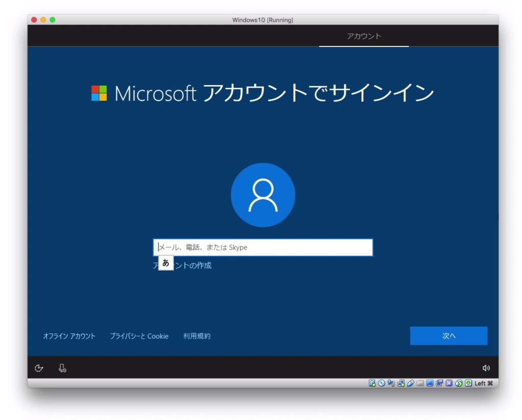This screenshot has width=522, height=420.
Task: Maximize the VirtualBox window with green button
Action: (53, 20)
